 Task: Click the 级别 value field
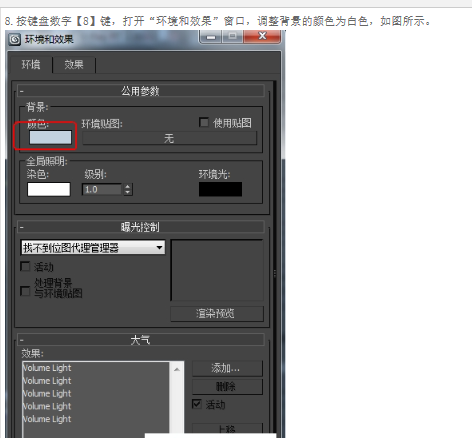click(102, 190)
